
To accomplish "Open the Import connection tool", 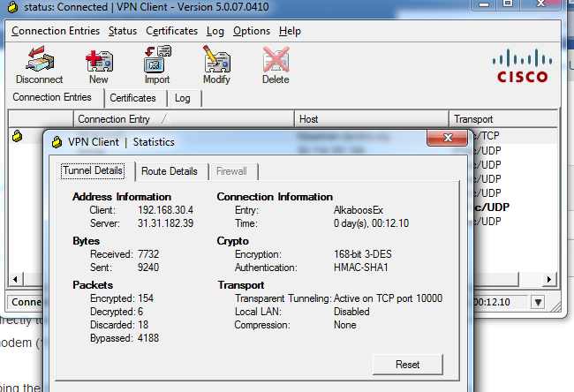I will coord(157,64).
